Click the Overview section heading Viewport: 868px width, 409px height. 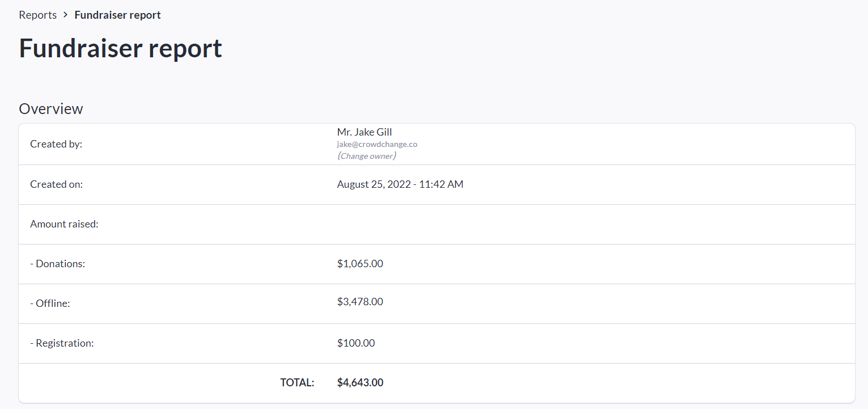51,108
